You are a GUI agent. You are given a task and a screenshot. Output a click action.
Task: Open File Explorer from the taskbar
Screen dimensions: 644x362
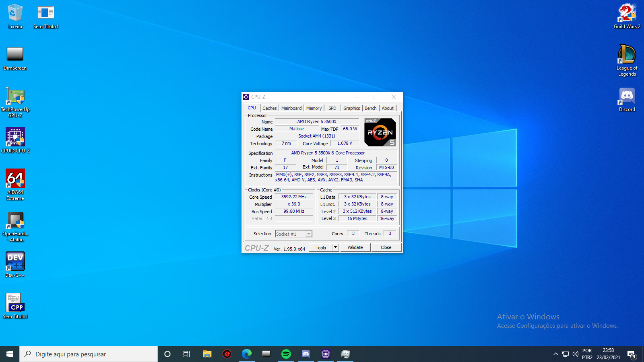pyautogui.click(x=207, y=354)
